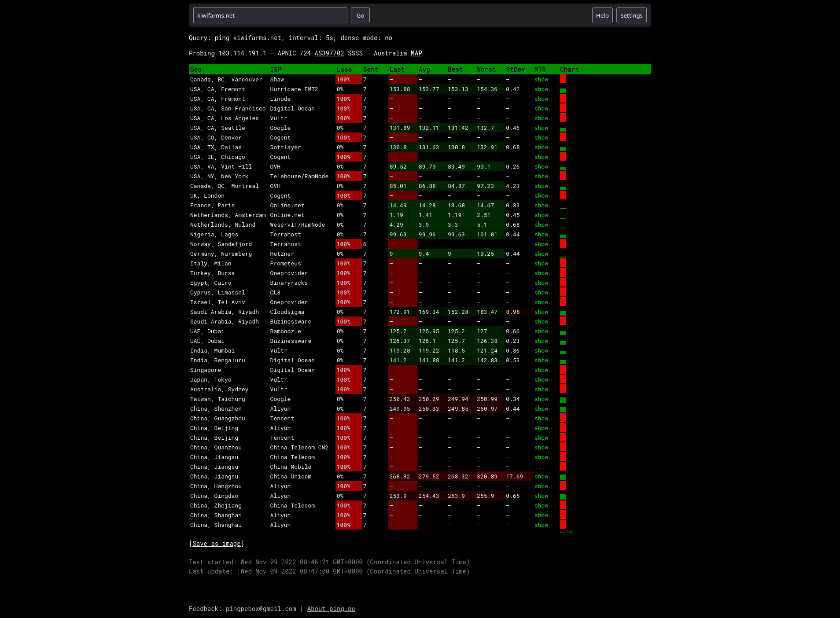Image resolution: width=840 pixels, height=618 pixels.
Task: Show MTR for Italy, Milan Prometeus
Action: tap(541, 264)
